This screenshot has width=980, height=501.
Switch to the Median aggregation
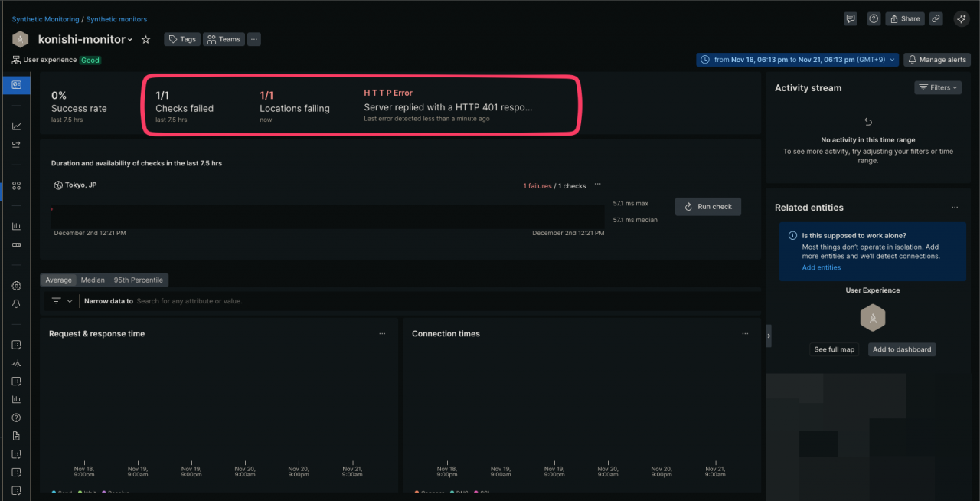coord(93,280)
